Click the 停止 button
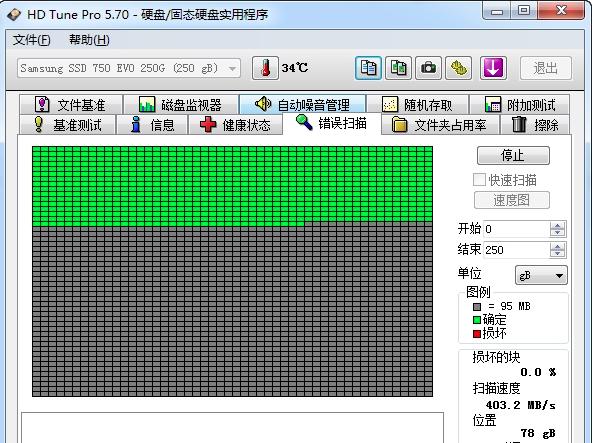The image size is (594, 443). coord(513,155)
